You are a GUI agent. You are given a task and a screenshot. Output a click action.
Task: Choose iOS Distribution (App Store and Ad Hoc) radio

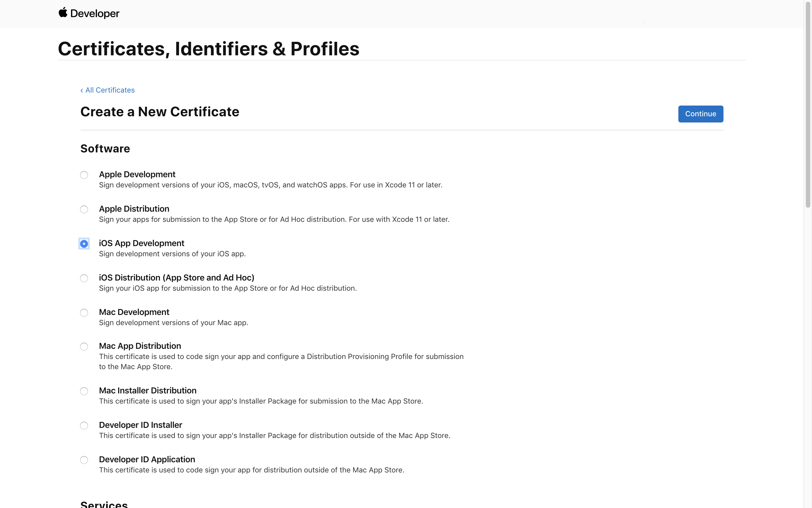(x=84, y=278)
